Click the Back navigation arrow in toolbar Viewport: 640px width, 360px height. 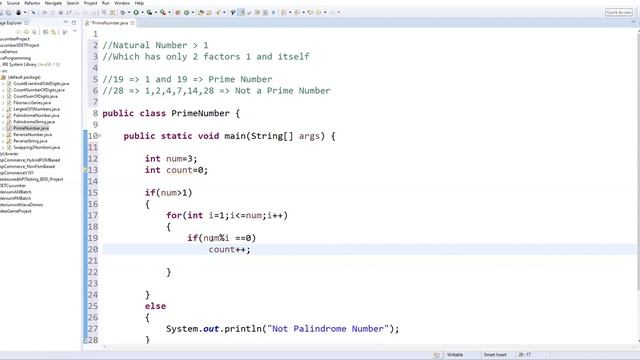click(x=318, y=12)
